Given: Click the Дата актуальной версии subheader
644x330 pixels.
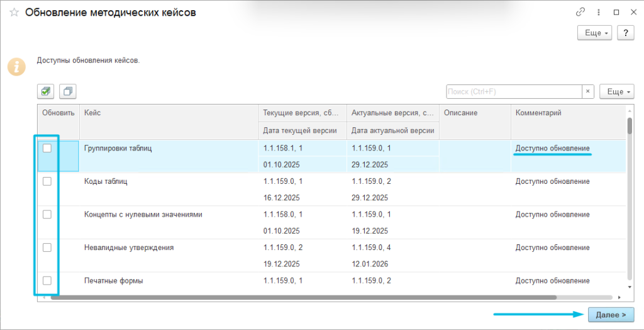Looking at the screenshot, I should click(393, 131).
